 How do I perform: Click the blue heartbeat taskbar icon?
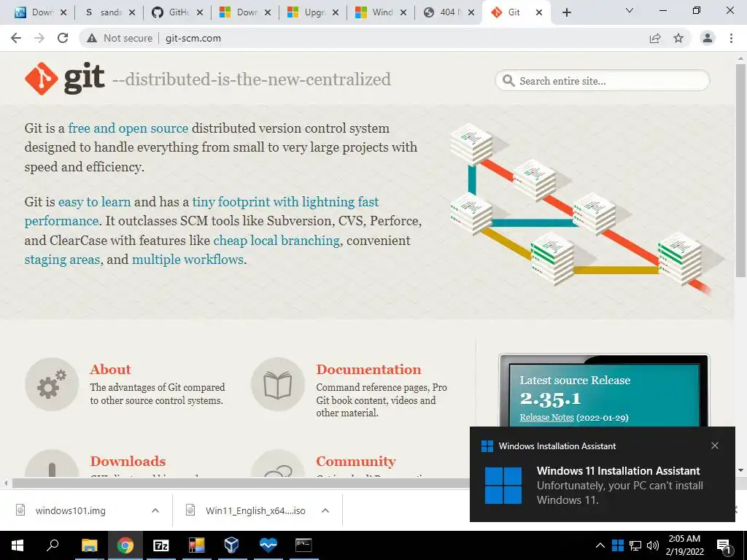coord(268,545)
